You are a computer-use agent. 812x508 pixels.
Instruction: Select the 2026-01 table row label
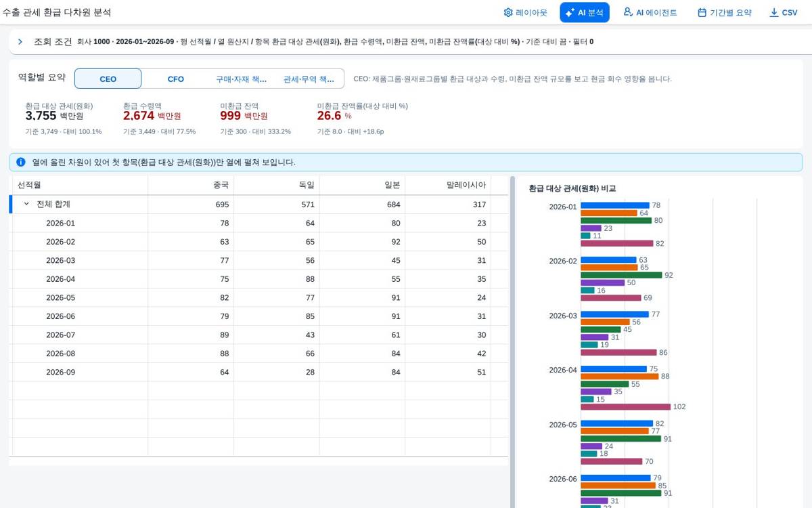[60, 223]
